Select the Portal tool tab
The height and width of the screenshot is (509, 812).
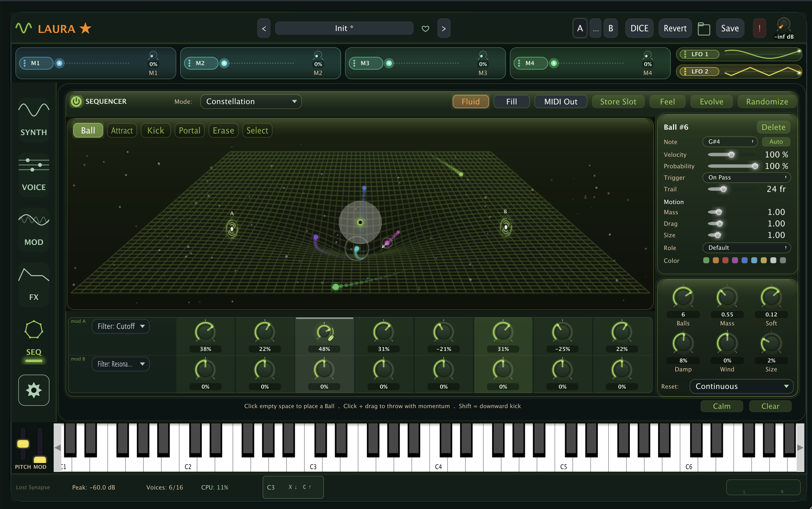[x=189, y=131]
